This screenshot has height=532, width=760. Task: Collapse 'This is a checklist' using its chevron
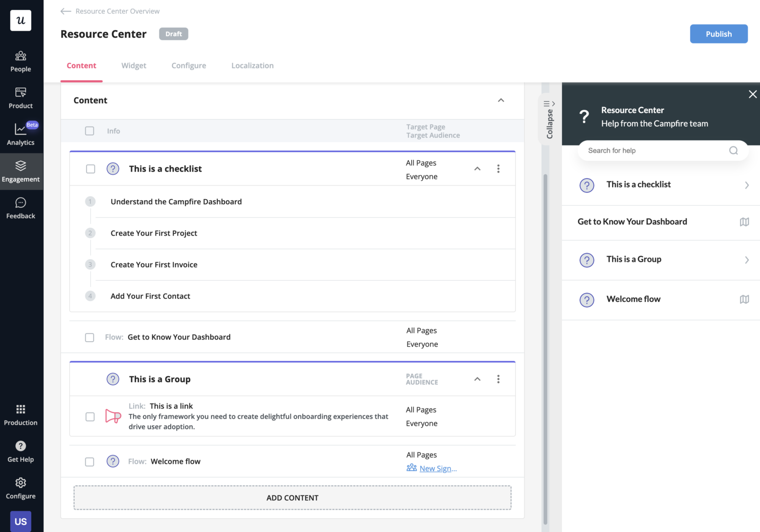coord(477,169)
